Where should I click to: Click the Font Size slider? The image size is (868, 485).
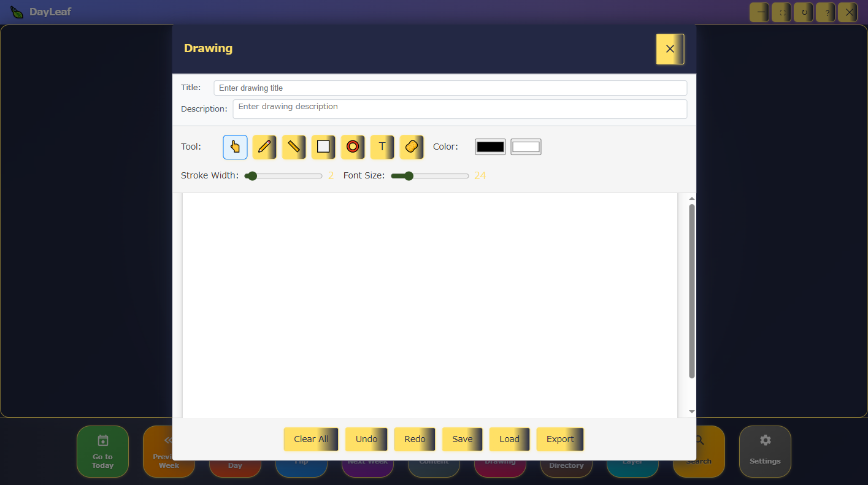430,176
